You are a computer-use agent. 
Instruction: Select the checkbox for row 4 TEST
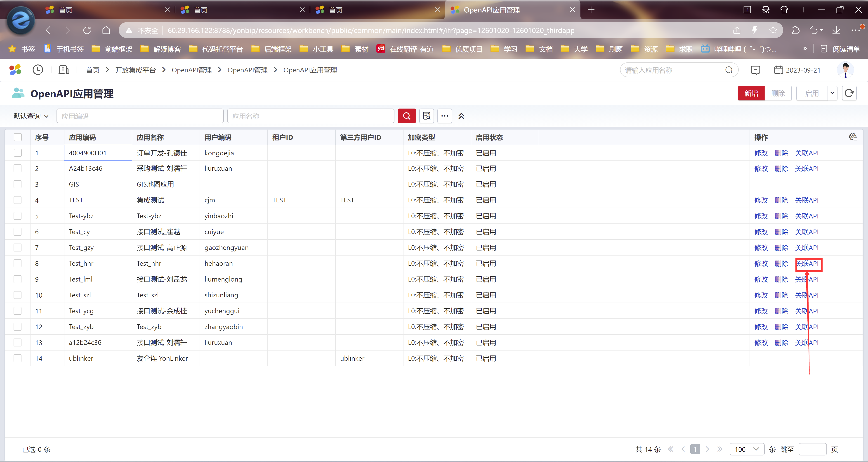pos(18,200)
